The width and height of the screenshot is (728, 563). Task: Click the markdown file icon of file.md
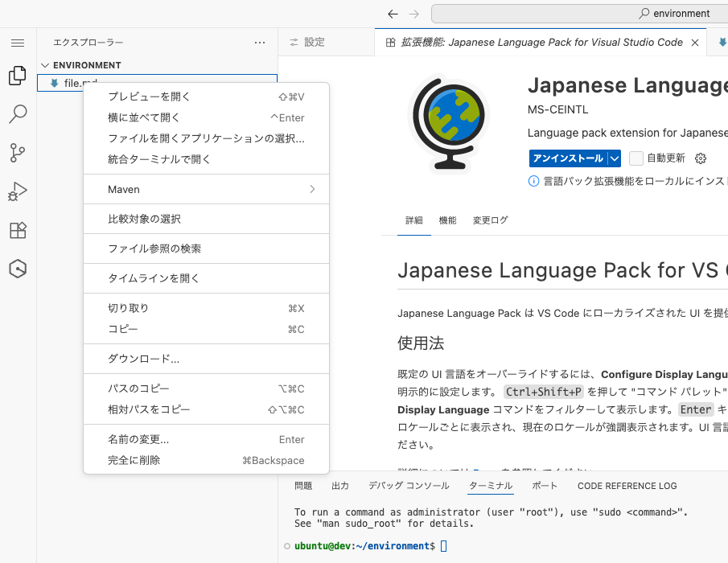55,83
